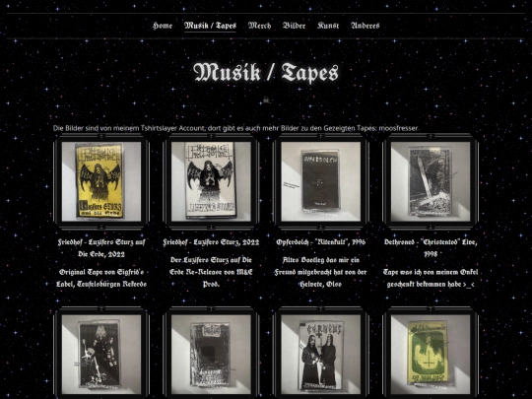Click description 'Original Tape von Sigfrid's Label'

coord(101,278)
